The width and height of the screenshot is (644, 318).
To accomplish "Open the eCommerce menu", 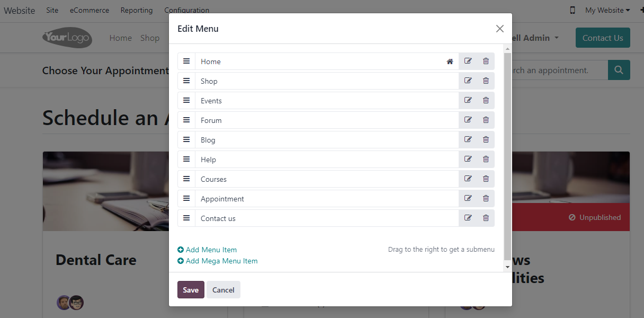I will (90, 10).
